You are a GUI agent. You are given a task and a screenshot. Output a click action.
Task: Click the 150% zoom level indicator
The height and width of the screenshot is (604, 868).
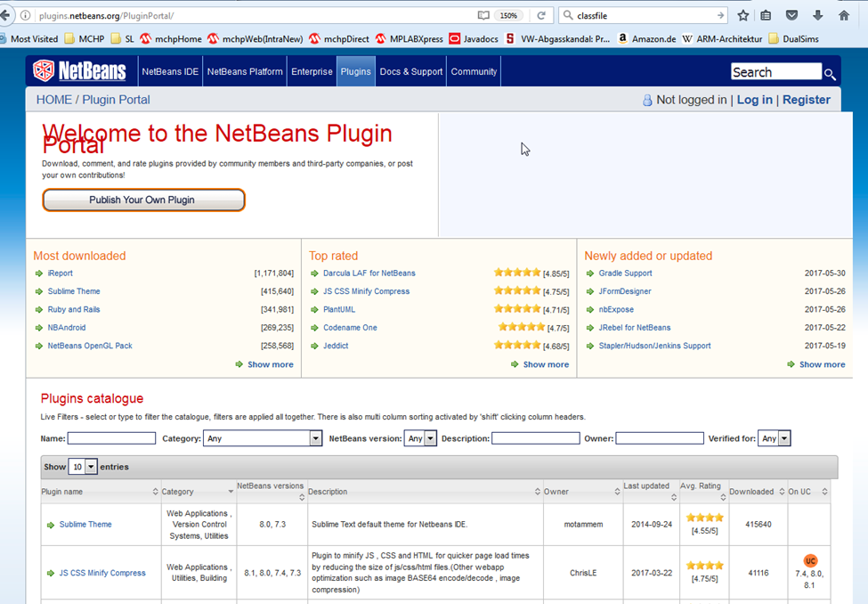pyautogui.click(x=508, y=15)
